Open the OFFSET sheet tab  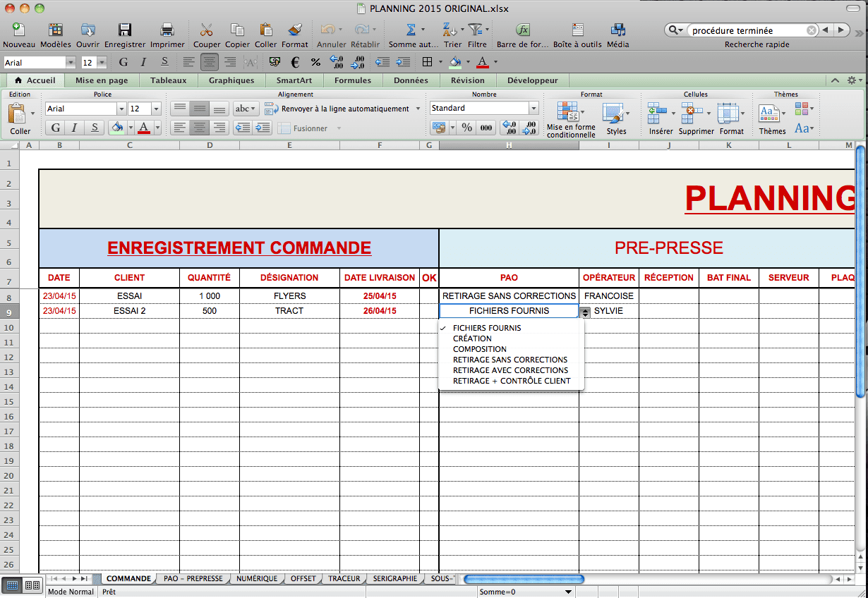tap(303, 578)
